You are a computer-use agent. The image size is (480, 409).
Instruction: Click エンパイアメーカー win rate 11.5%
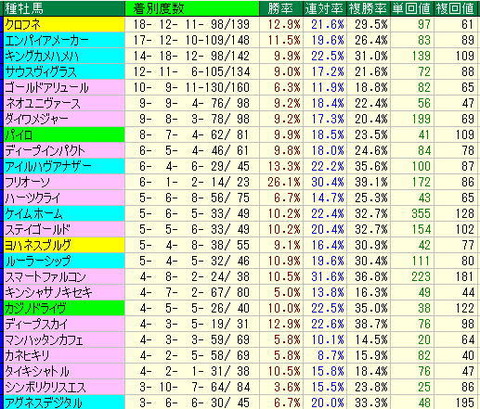click(x=284, y=40)
